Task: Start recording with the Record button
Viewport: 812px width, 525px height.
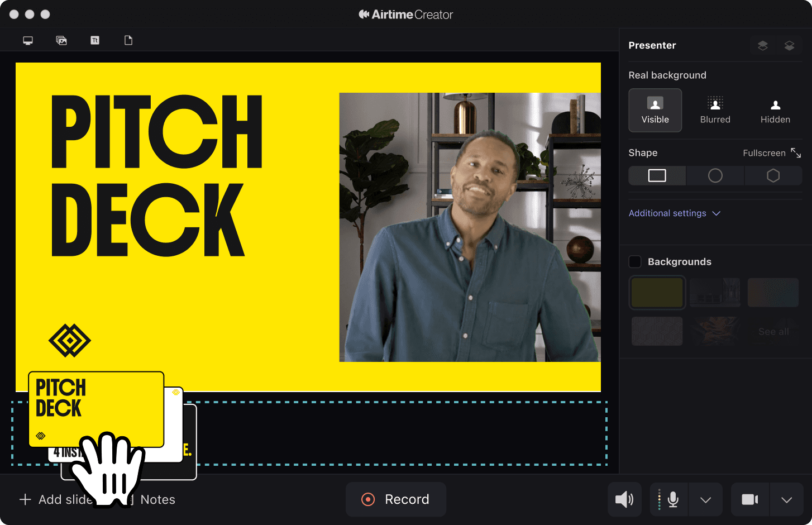Action: tap(396, 499)
